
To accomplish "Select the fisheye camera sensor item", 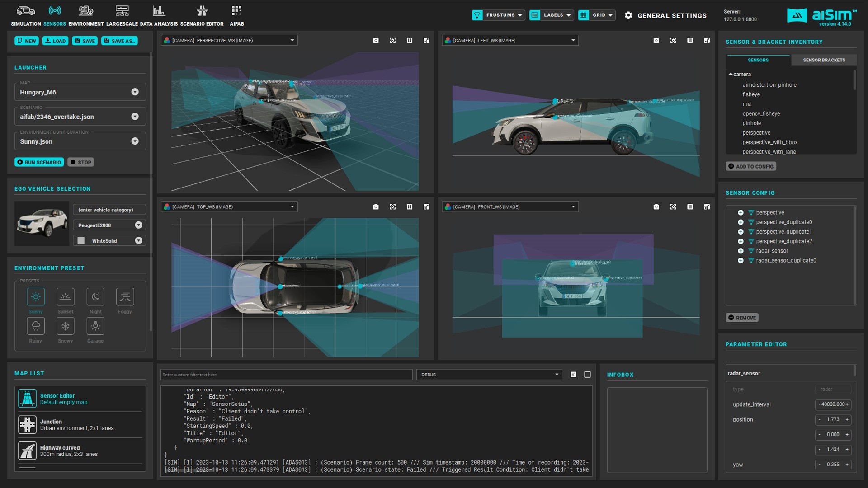I will [x=751, y=94].
